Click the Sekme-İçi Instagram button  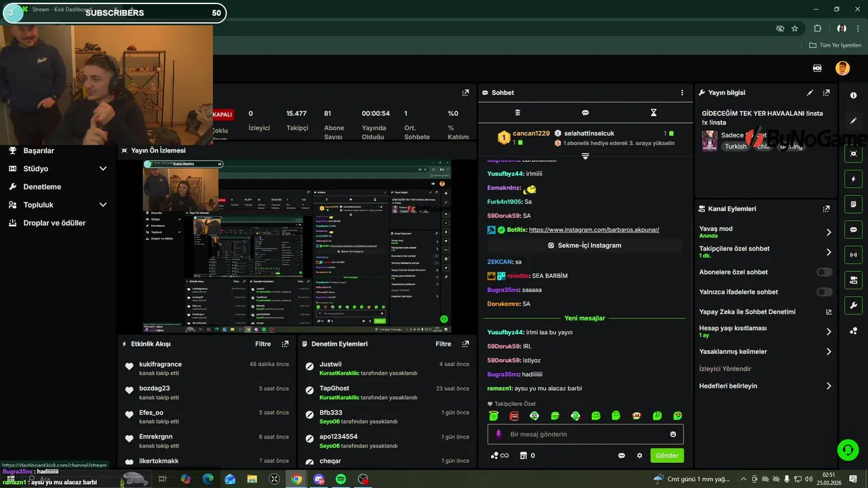(585, 245)
